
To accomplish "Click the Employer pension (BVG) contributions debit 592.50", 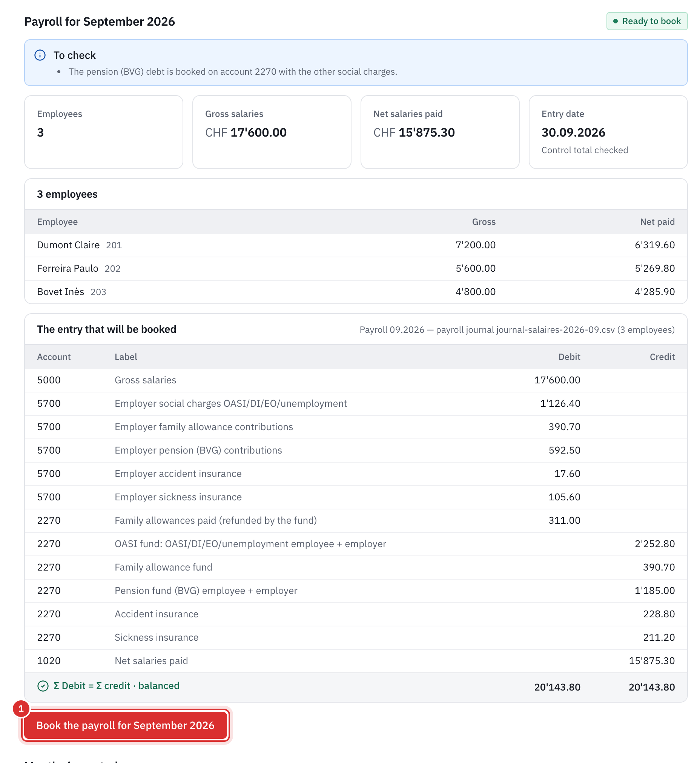I will (x=564, y=450).
